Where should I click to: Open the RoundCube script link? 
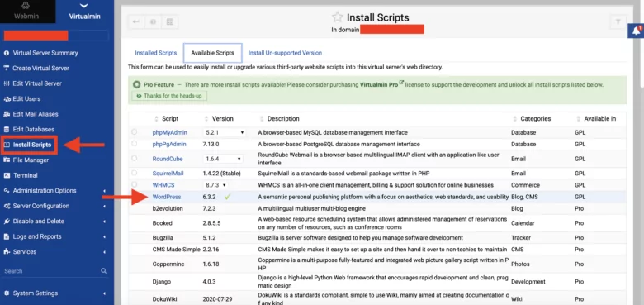click(168, 159)
